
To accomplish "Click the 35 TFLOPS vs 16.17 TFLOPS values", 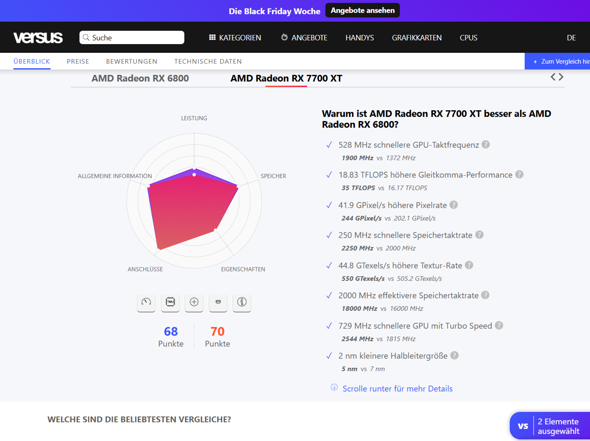I will [385, 188].
